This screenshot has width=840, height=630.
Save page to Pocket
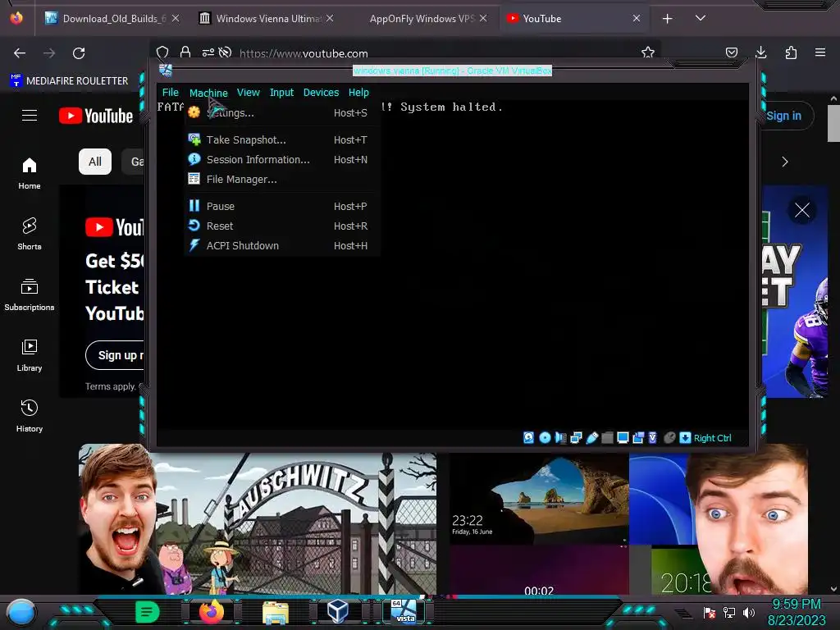pyautogui.click(x=731, y=52)
